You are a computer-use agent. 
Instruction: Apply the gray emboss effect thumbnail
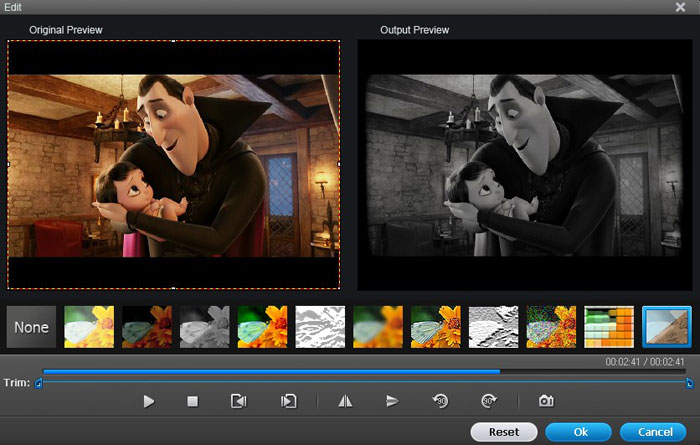pyautogui.click(x=494, y=327)
